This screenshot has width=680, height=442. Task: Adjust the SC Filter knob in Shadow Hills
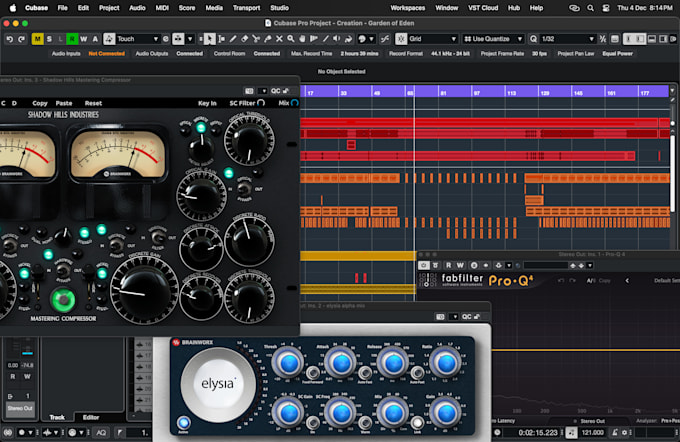click(x=261, y=103)
